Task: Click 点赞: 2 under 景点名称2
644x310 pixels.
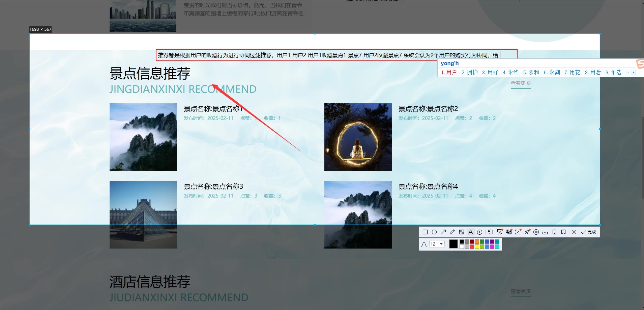Action: (464, 118)
